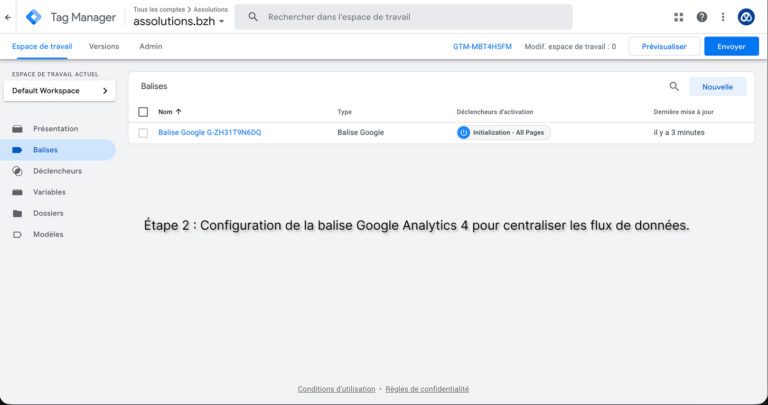Open the three-dot more options menu

[x=723, y=17]
